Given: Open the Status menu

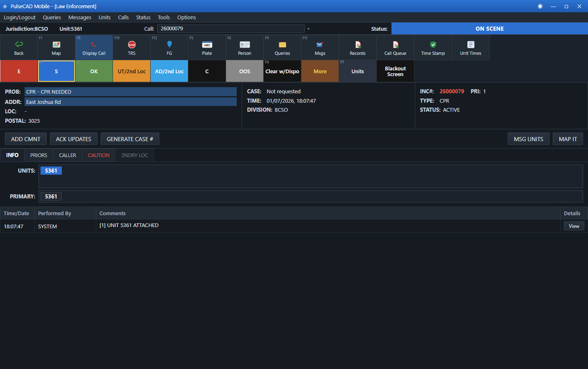Looking at the screenshot, I should pos(143,17).
